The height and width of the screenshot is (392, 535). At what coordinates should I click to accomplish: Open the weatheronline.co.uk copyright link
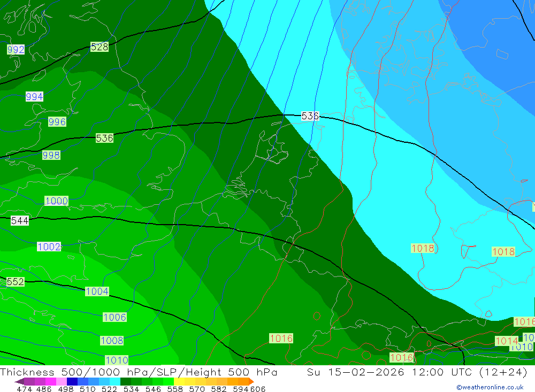tap(490, 387)
